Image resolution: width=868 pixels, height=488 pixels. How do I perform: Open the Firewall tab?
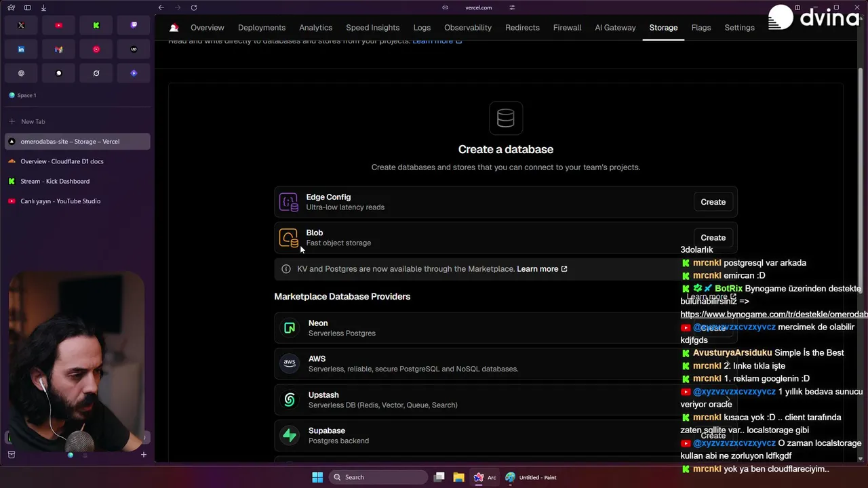[x=567, y=28]
